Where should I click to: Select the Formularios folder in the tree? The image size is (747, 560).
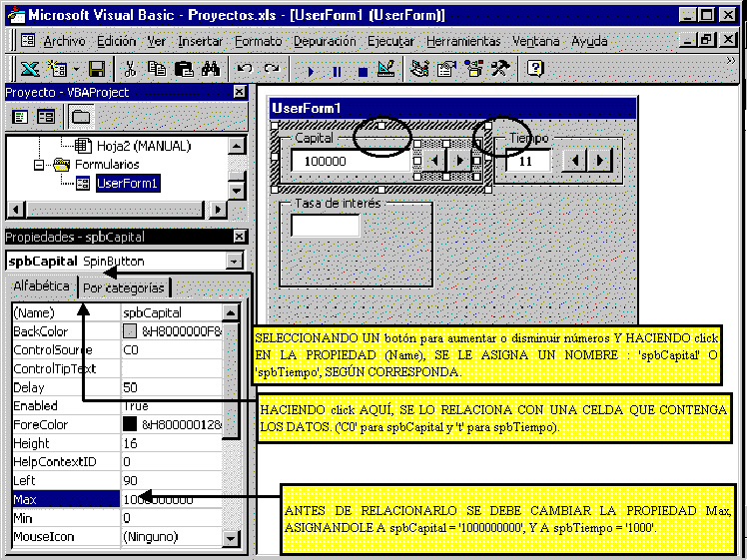pyautogui.click(x=107, y=165)
